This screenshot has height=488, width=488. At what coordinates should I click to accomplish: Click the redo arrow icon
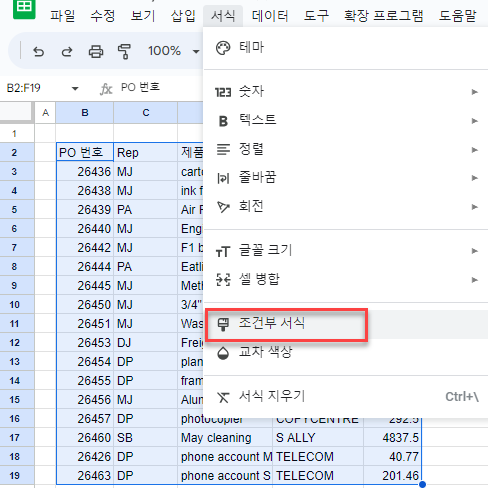(x=67, y=52)
